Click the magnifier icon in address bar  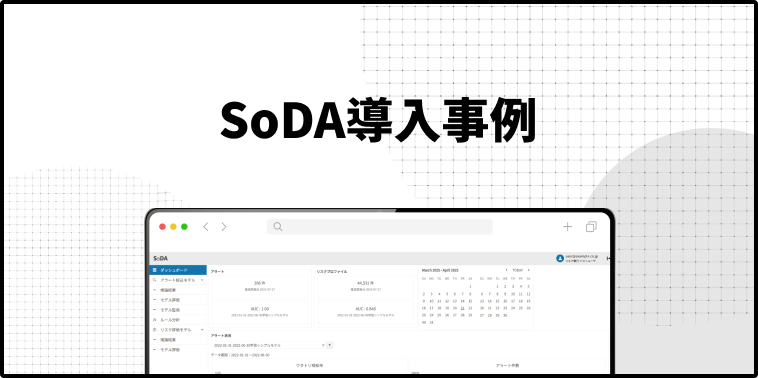(x=278, y=227)
